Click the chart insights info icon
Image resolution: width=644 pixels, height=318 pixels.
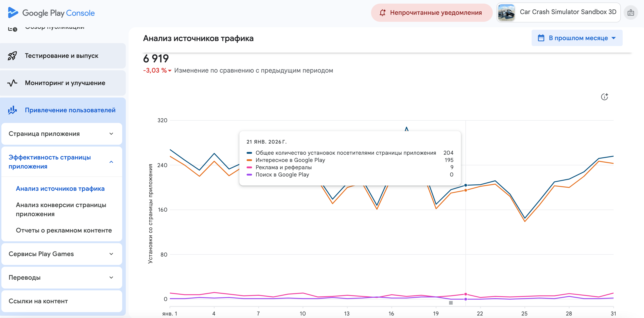point(604,97)
